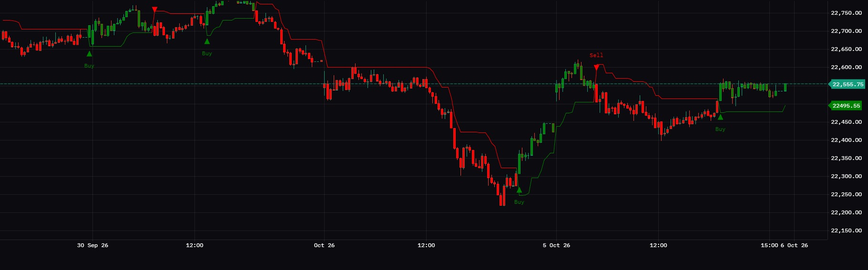
Task: Click the 22,350.00 price axis label
Action: (846, 158)
